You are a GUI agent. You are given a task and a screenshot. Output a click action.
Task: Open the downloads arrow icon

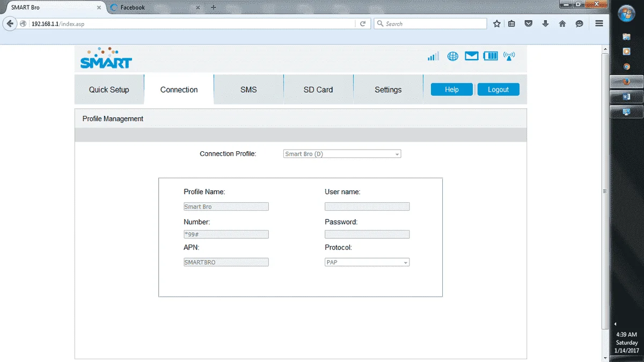coord(545,24)
